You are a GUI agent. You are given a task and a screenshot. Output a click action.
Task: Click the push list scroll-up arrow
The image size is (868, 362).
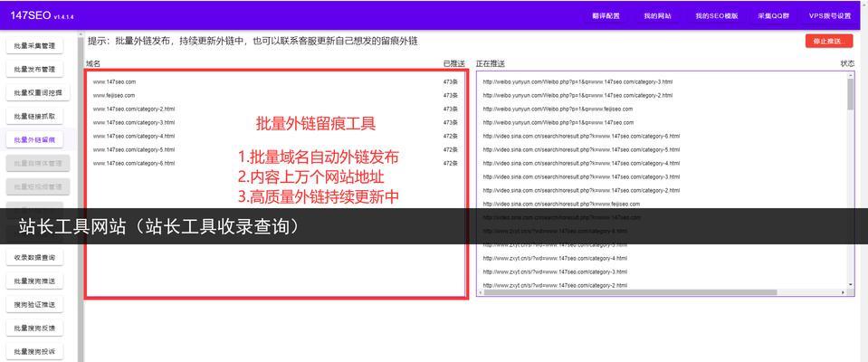850,75
